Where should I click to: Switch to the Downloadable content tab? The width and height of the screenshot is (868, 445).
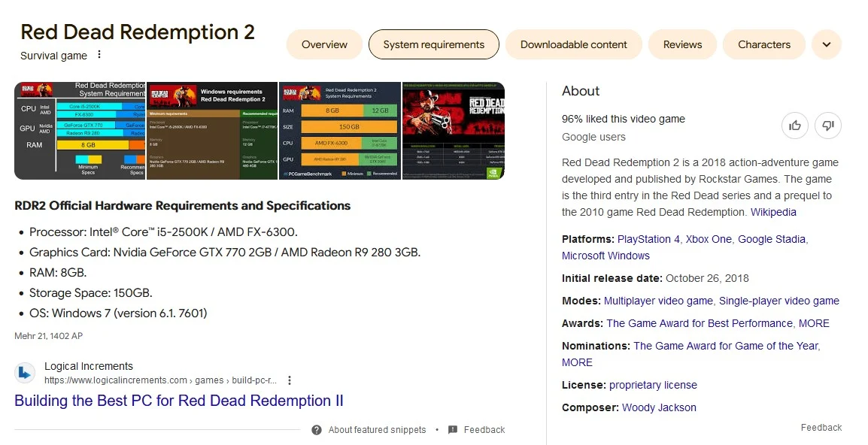(x=573, y=44)
